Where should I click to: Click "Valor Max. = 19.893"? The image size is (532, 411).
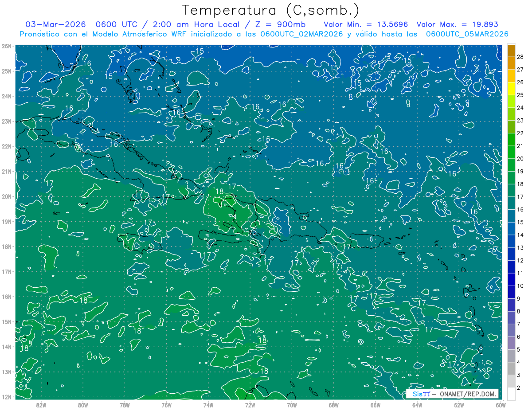pos(458,24)
